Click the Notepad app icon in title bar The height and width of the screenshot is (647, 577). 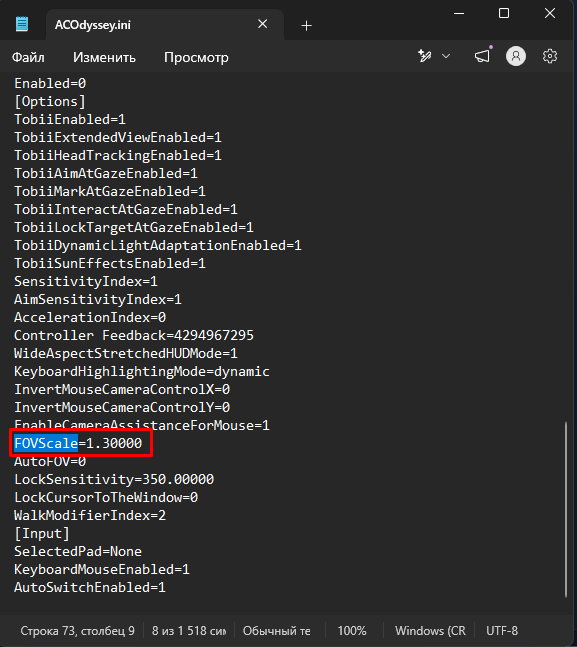tap(22, 24)
